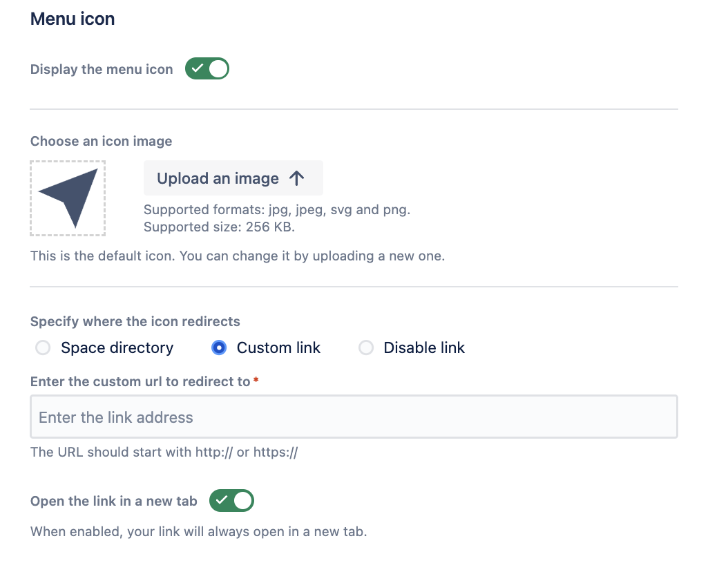
Task: Select the Space directory radio option
Action: 44,347
